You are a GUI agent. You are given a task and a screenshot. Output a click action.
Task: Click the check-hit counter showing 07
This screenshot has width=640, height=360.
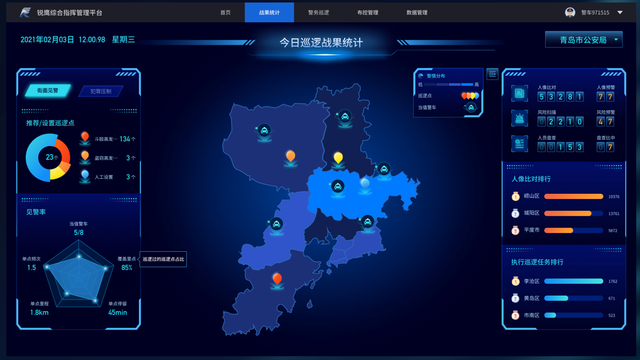(605, 147)
